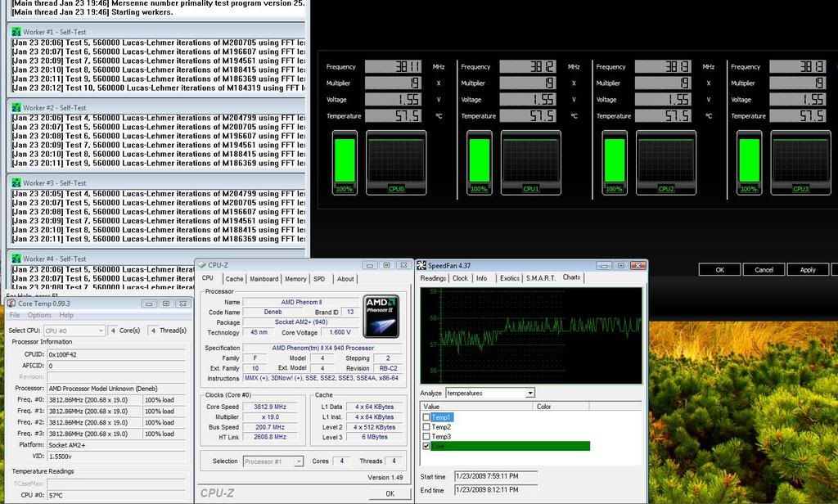The image size is (838, 504).
Task: Click the Prime95 icon beside Worker #1 Self-Test
Action: click(x=16, y=32)
